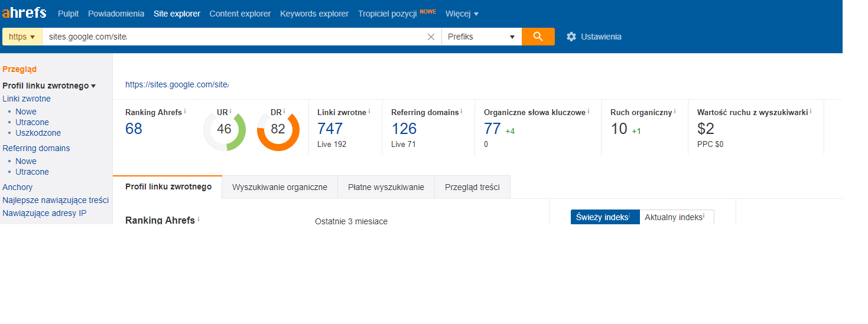Open Najlepsze nawiązujące treści in sidebar

(56, 200)
